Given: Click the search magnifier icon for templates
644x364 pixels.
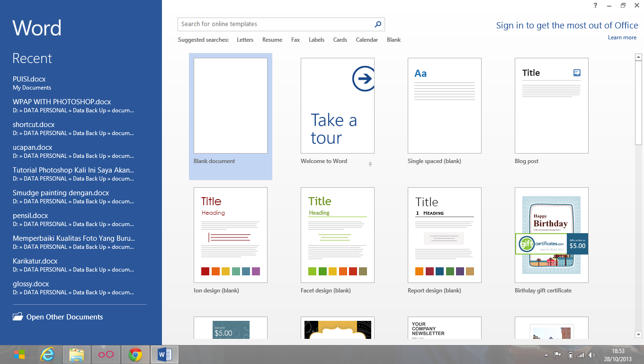Looking at the screenshot, I should pos(378,24).
